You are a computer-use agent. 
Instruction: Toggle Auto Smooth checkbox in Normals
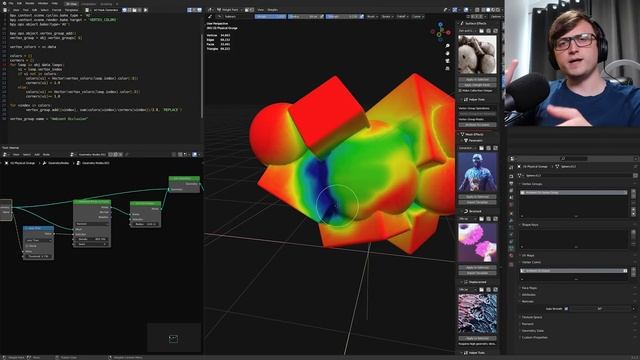566,309
